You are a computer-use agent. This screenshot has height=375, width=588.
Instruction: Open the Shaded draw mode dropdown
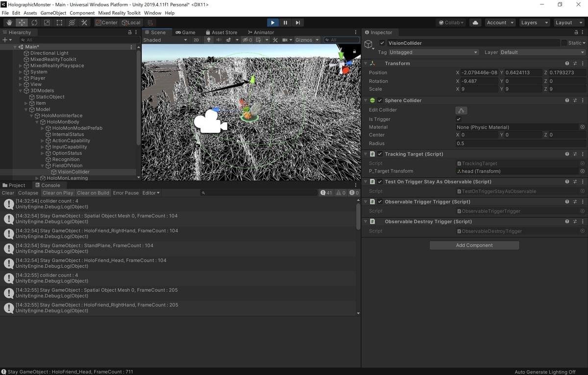(164, 40)
